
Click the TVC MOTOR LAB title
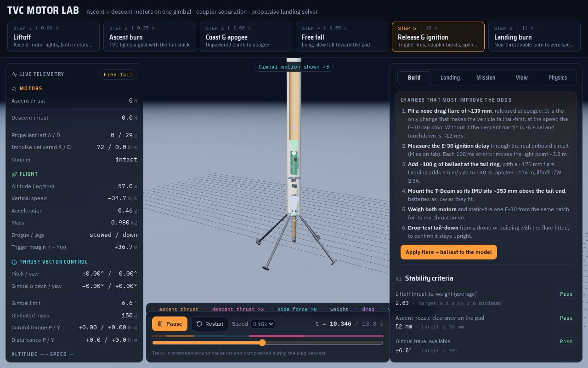43,11
